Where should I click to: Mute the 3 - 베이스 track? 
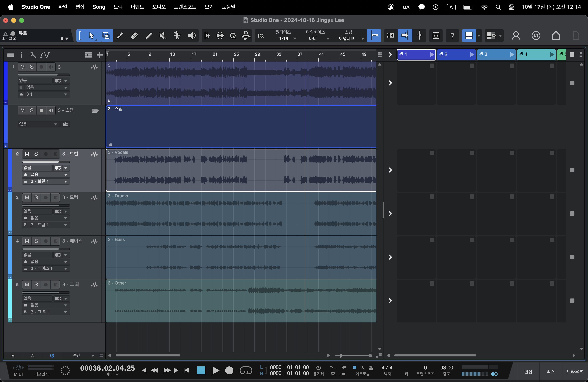tap(27, 241)
